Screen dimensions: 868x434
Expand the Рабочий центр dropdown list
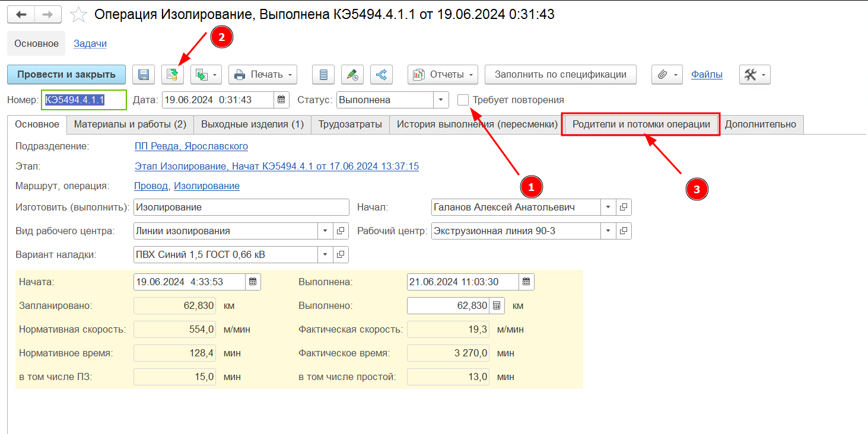[x=609, y=231]
